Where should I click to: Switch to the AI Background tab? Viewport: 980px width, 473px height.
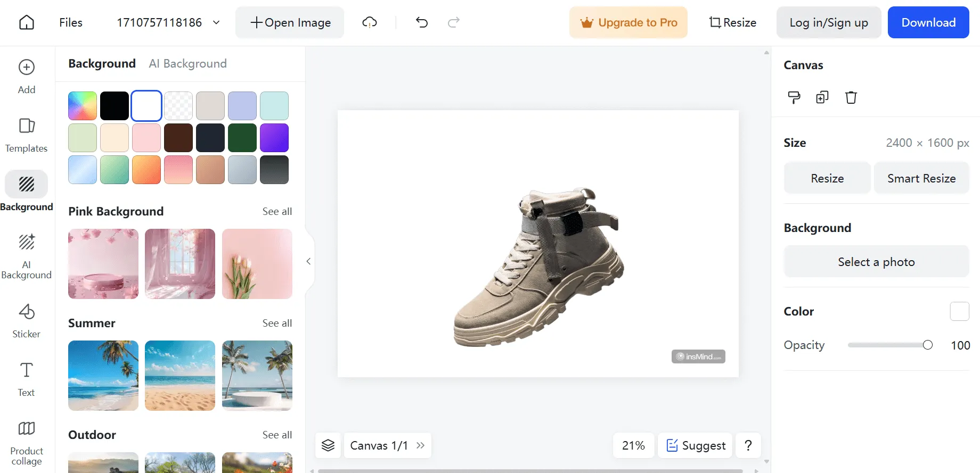[188, 63]
